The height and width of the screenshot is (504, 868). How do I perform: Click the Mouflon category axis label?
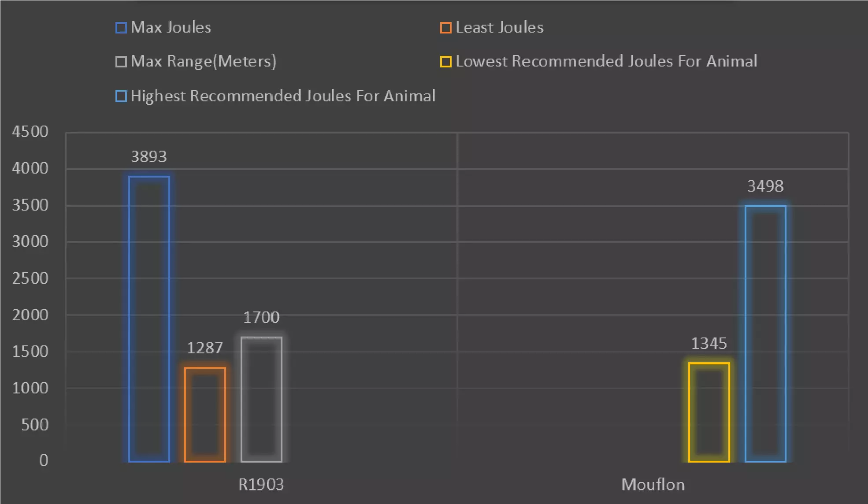[x=653, y=485]
